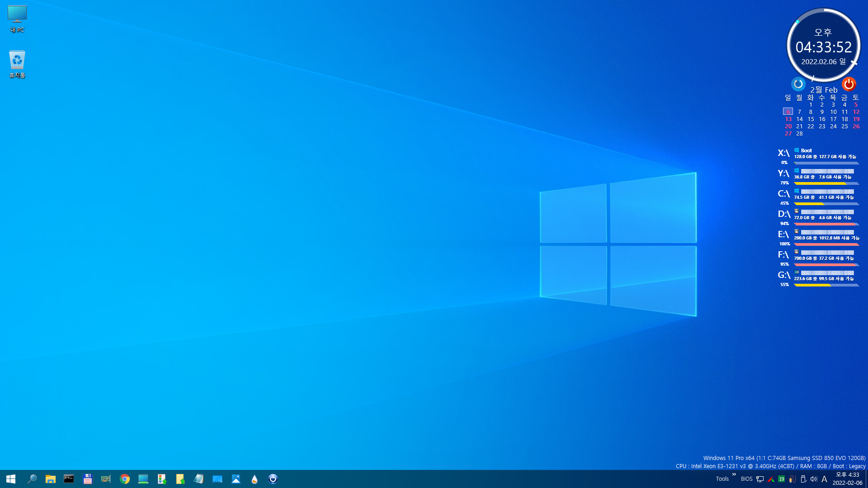Open the 휴지통 recycle bin icon

pyautogui.click(x=17, y=64)
